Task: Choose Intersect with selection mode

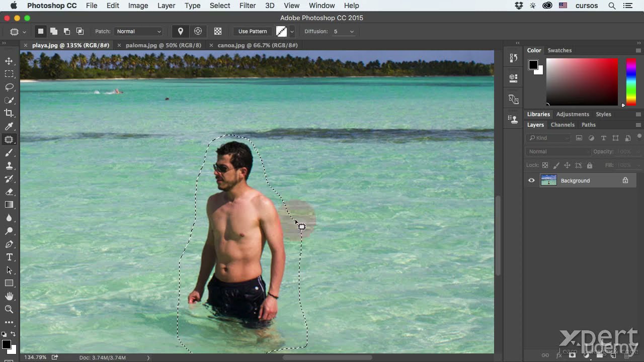Action: tap(80, 31)
